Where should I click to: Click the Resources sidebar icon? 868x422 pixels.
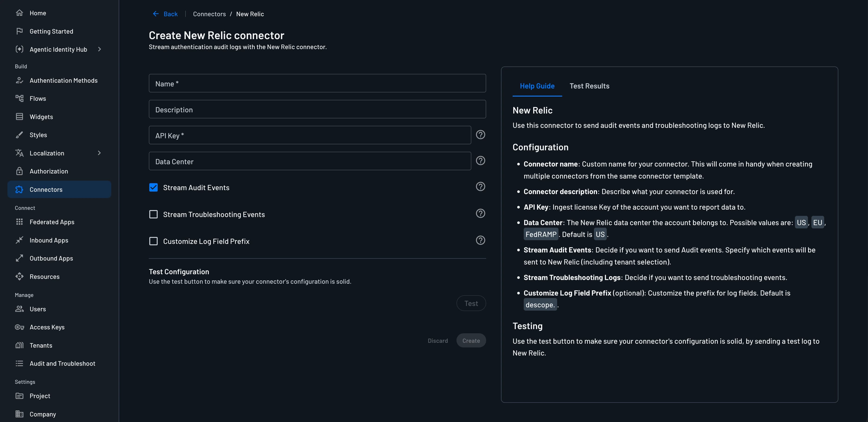pos(19,276)
